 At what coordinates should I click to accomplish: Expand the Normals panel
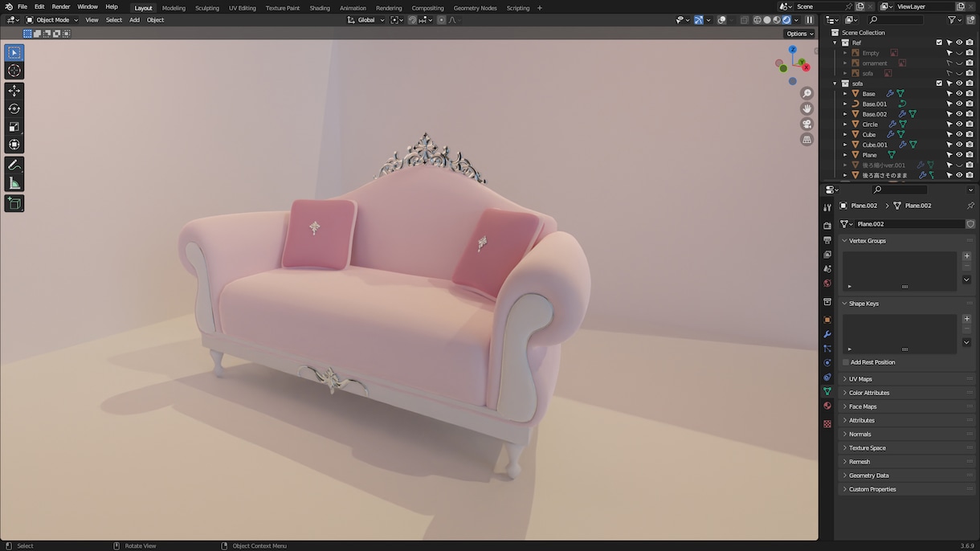click(x=907, y=434)
